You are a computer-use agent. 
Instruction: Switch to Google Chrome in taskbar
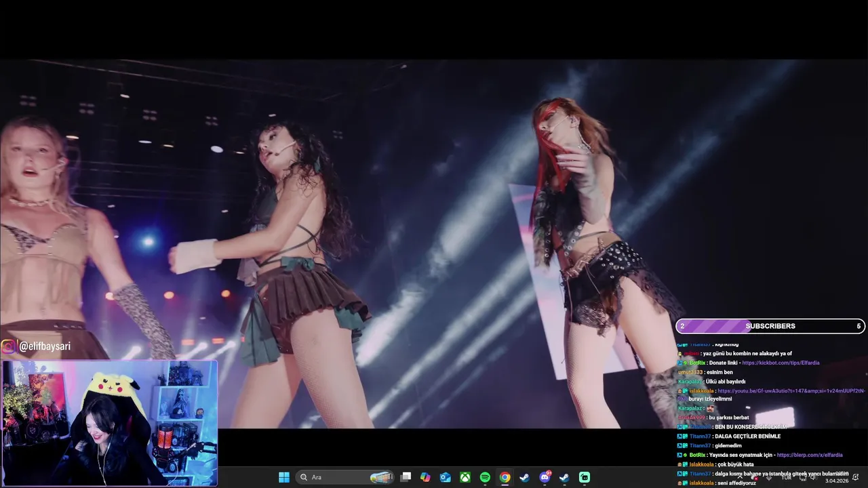click(x=505, y=477)
